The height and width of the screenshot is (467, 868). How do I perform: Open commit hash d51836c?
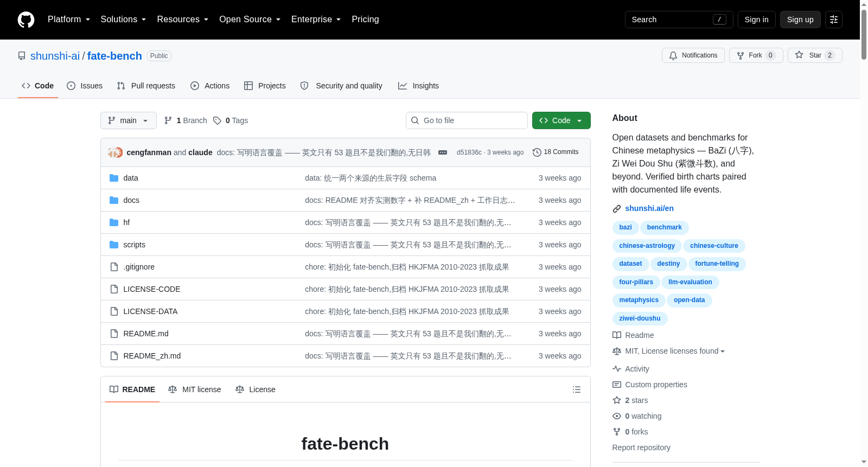[469, 152]
